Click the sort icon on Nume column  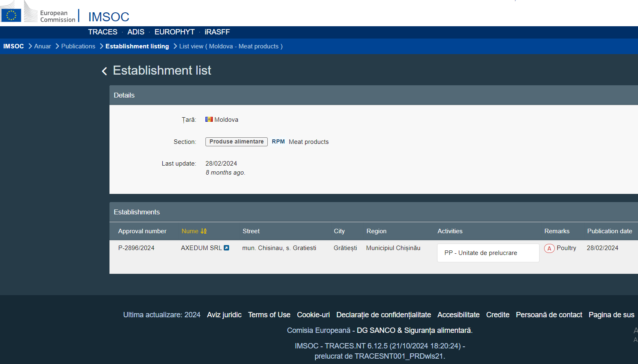(x=203, y=231)
